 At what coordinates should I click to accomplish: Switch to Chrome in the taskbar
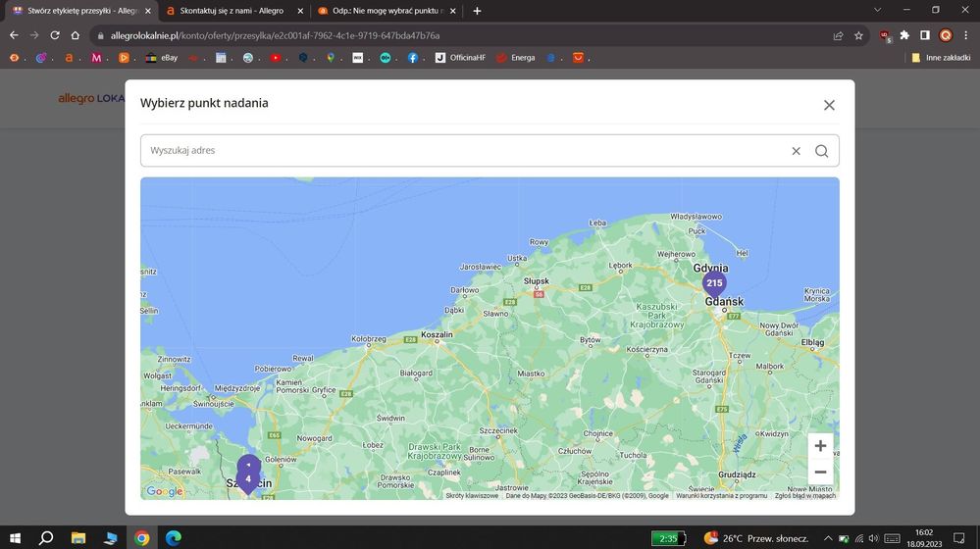(x=142, y=538)
